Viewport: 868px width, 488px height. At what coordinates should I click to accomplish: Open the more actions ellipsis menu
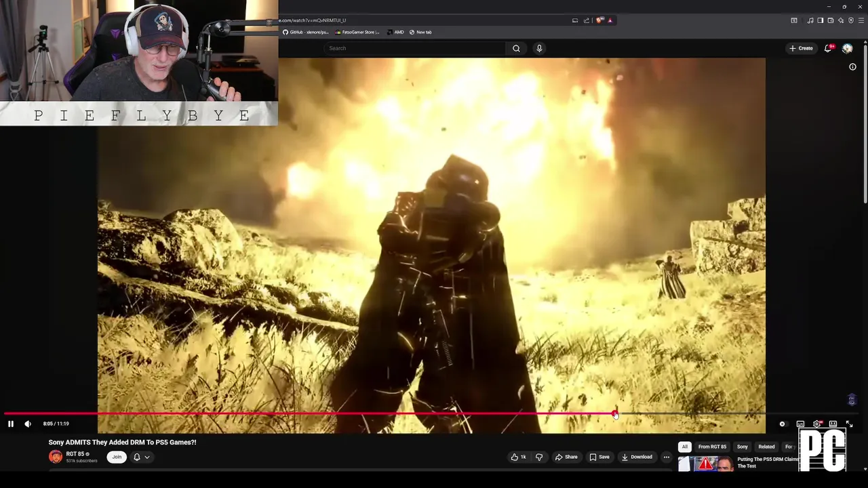click(x=667, y=457)
